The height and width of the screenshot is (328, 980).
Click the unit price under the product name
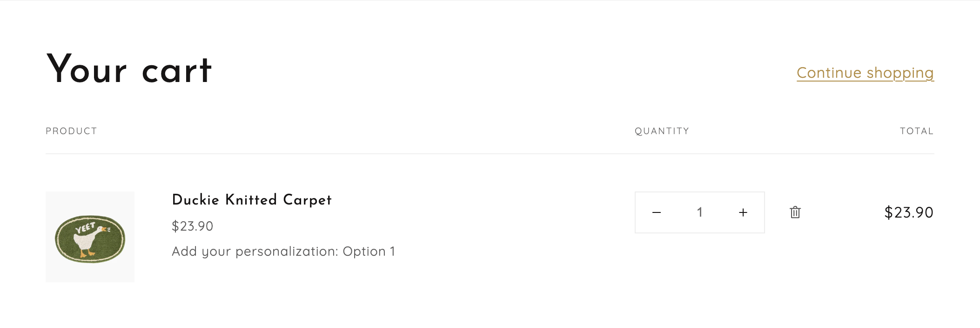[192, 226]
